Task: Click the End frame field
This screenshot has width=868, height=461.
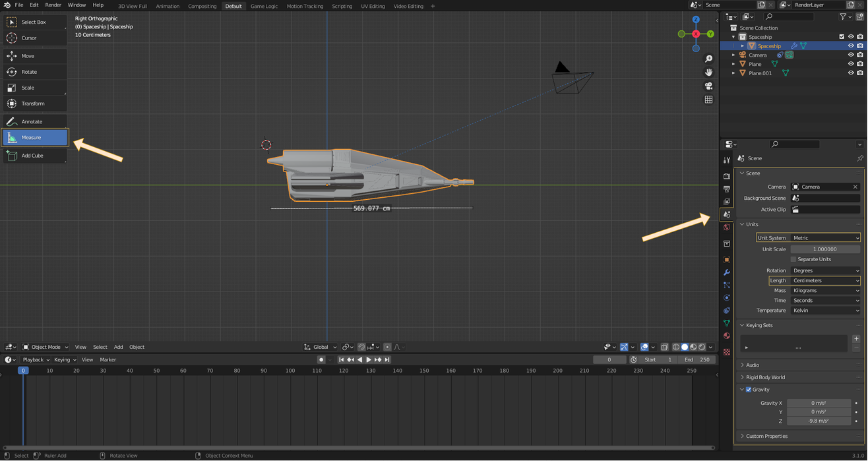Action: tap(698, 360)
